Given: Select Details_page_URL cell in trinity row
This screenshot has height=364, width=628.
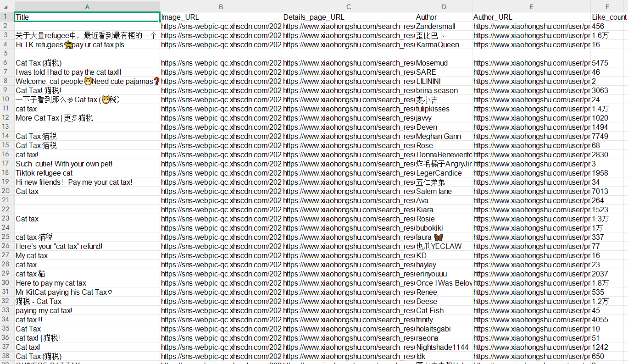Looking at the screenshot, I should click(349, 320).
